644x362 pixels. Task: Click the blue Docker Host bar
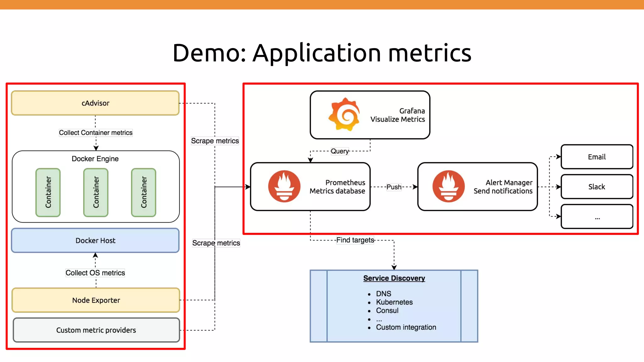pos(95,240)
